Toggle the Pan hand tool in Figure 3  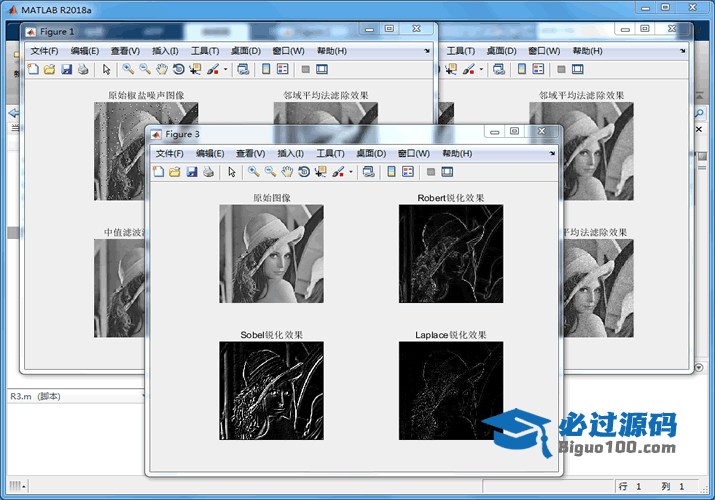coord(287,172)
